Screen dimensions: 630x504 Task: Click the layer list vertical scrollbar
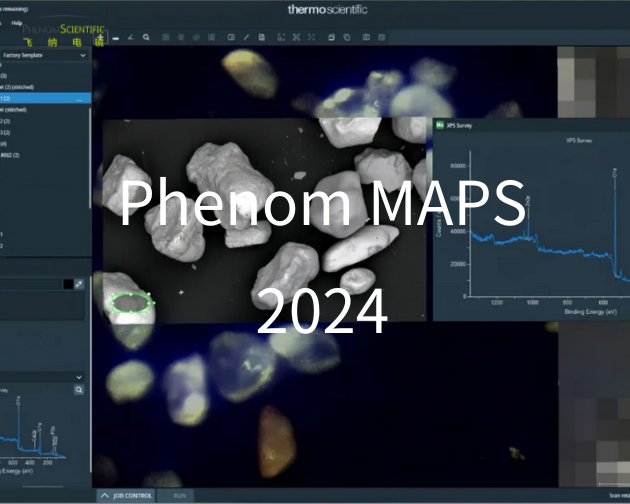pyautogui.click(x=90, y=157)
